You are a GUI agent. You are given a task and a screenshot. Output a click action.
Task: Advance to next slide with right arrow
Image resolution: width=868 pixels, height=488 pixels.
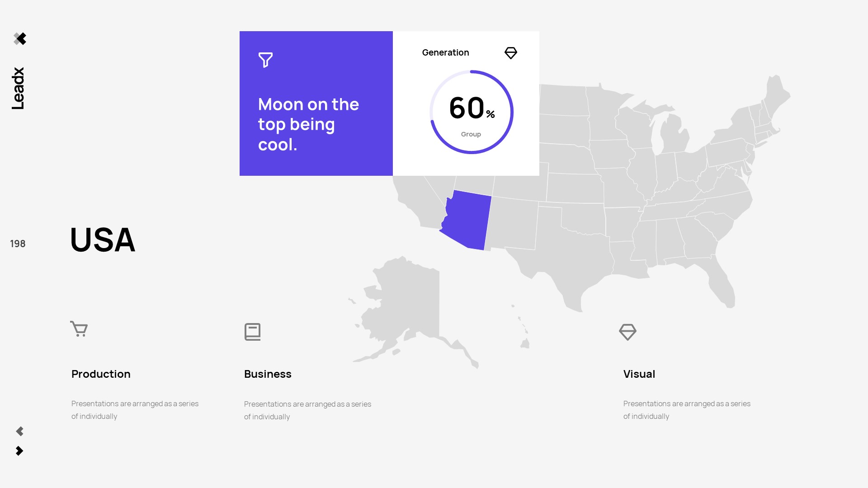(x=19, y=451)
